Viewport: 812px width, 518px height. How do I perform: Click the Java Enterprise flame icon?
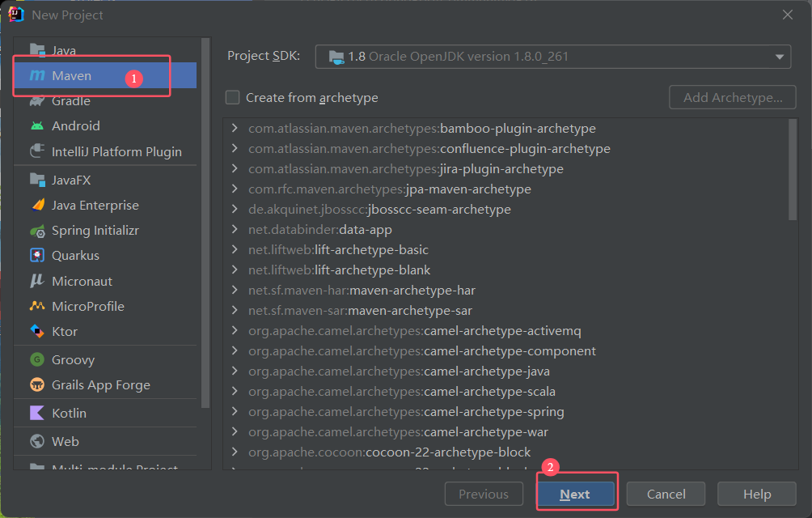pos(38,205)
